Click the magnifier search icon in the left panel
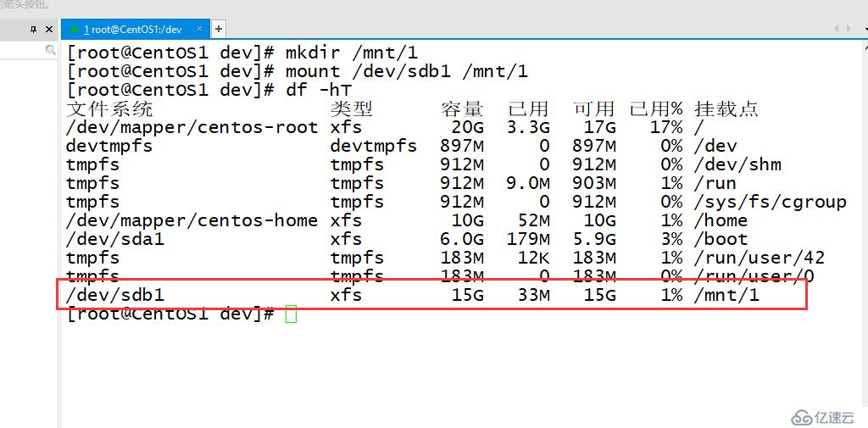Screen dimensions: 868x428 50,50
